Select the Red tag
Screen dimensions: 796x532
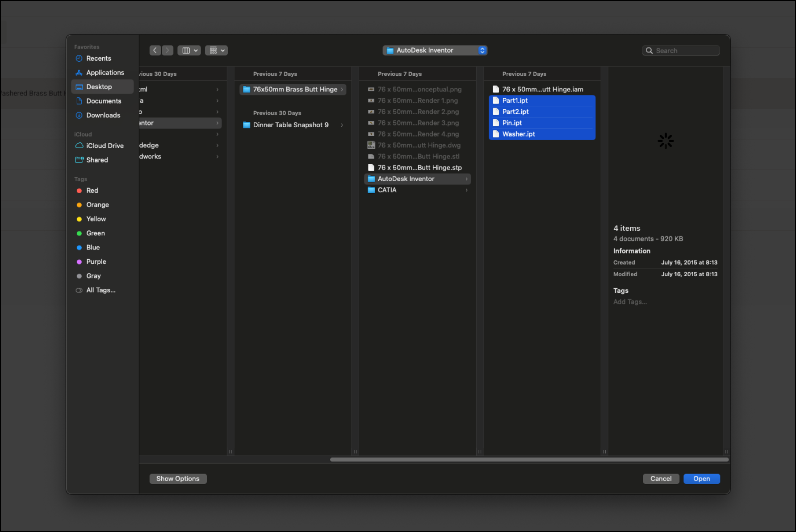point(92,191)
